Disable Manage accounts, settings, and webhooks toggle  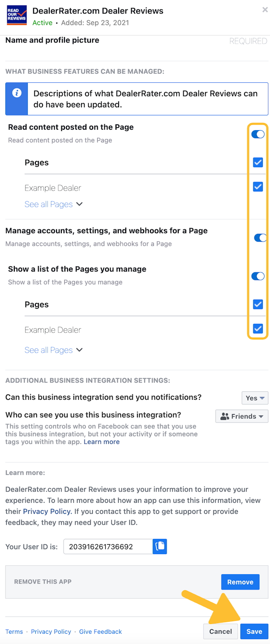pos(260,238)
